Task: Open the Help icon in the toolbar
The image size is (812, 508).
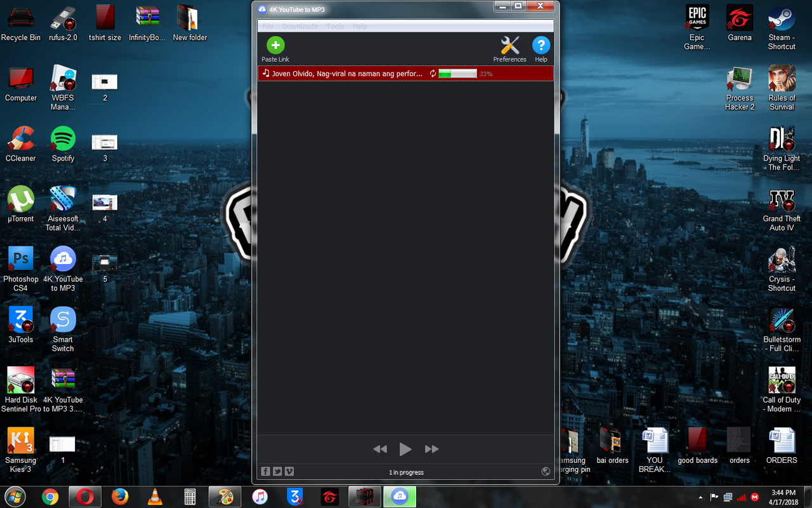Action: tap(540, 49)
